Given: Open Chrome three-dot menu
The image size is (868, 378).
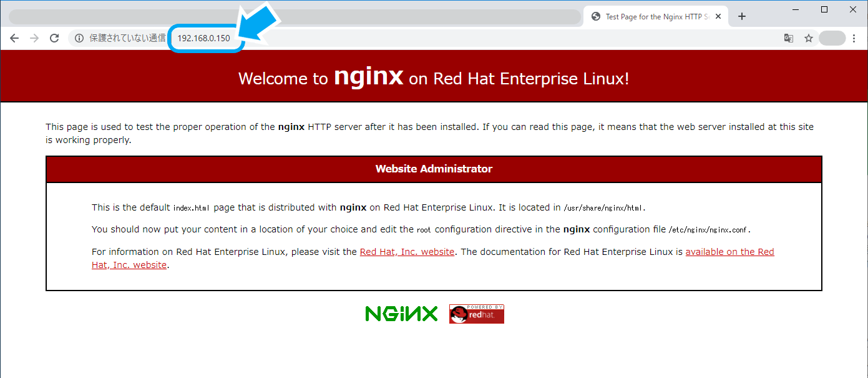Looking at the screenshot, I should 854,38.
